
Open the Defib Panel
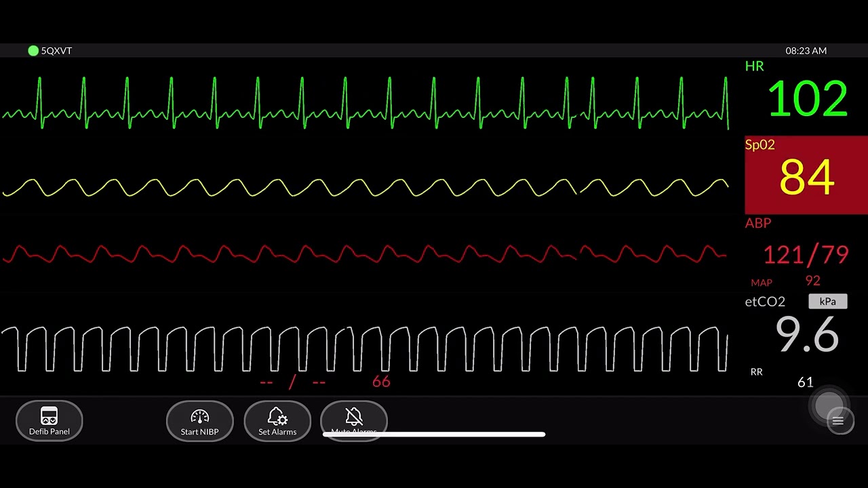[50, 421]
